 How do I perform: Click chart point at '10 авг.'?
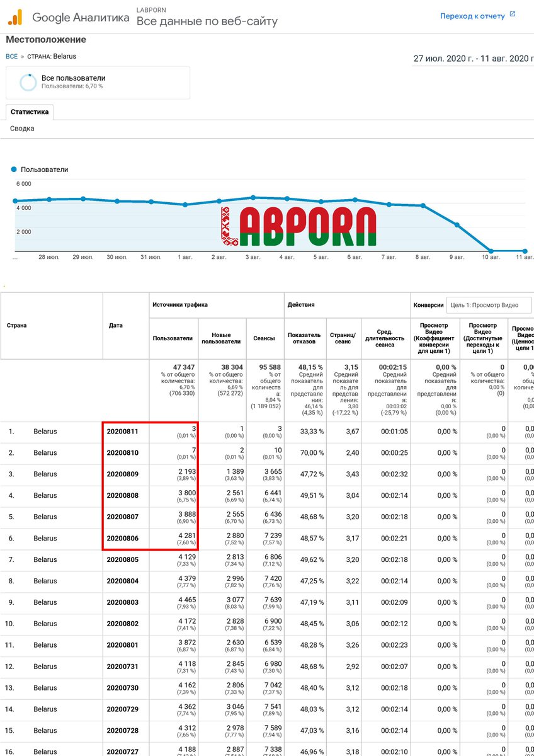(x=491, y=251)
